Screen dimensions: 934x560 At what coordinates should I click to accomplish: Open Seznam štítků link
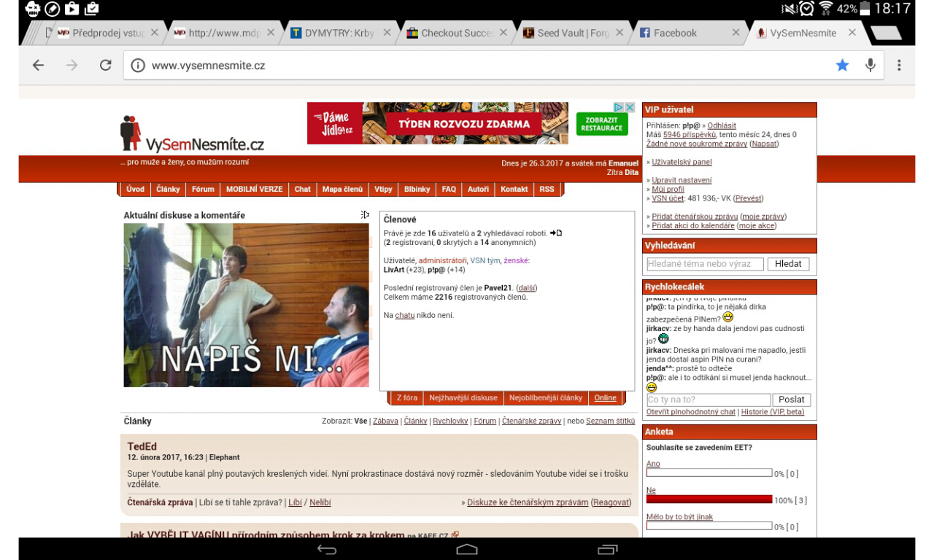click(611, 421)
